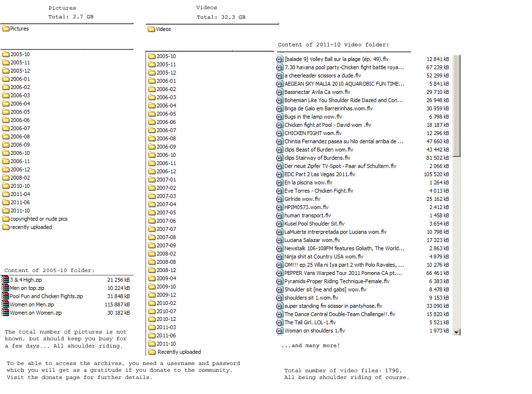Open the 2010-07 folder in Videos
The image size is (532, 394).
[162, 311]
